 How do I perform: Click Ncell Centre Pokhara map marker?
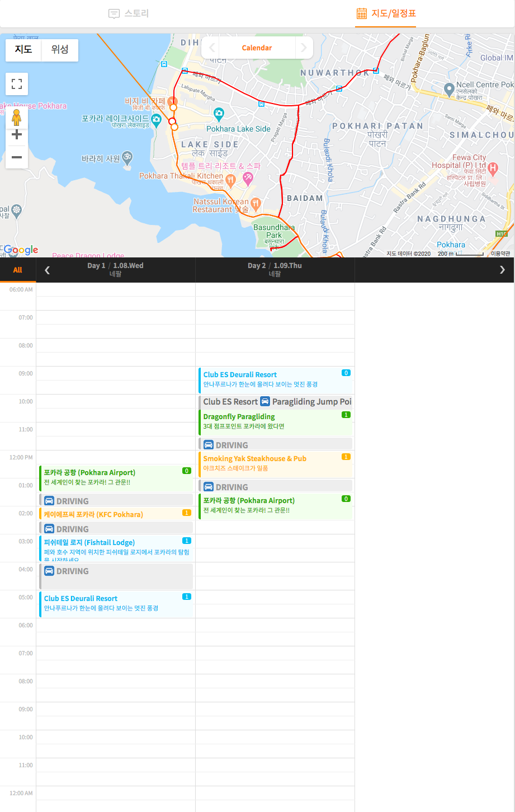coord(448,89)
